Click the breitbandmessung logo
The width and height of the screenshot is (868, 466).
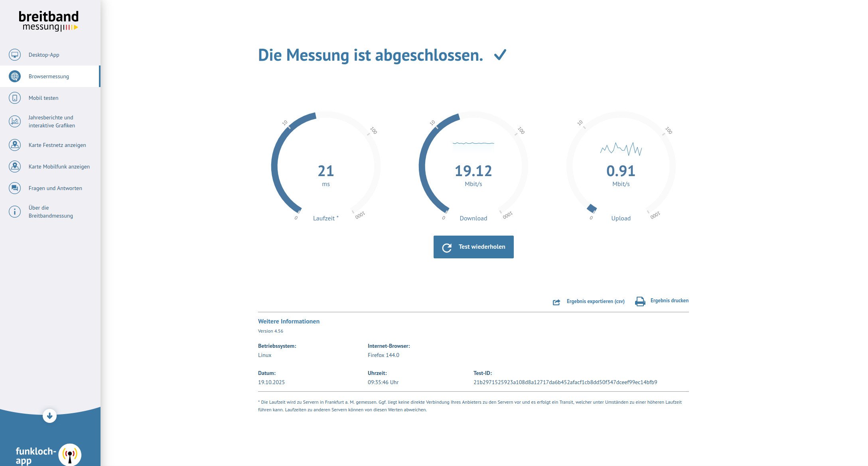point(49,21)
